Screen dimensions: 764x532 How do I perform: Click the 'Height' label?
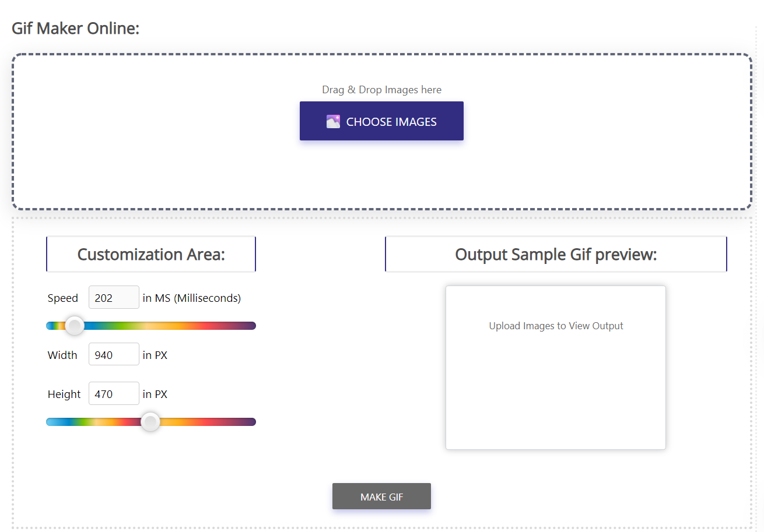pyautogui.click(x=64, y=394)
